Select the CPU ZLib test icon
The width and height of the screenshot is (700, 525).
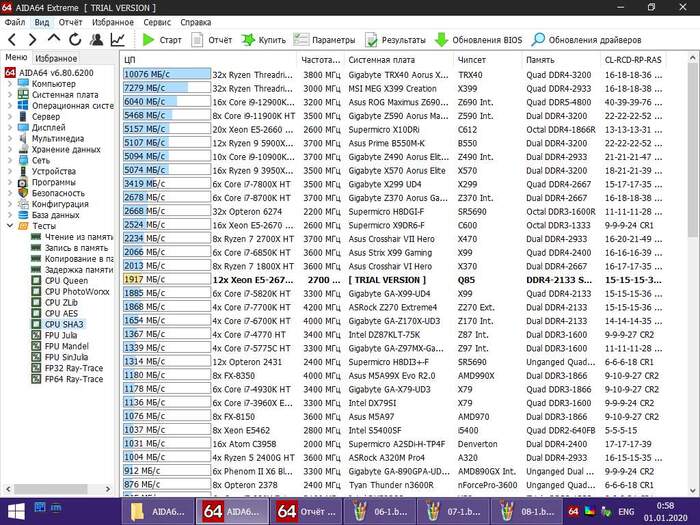(x=36, y=302)
